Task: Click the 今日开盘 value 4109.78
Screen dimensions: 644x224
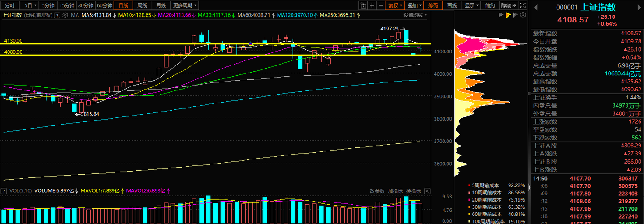Action: click(630, 41)
